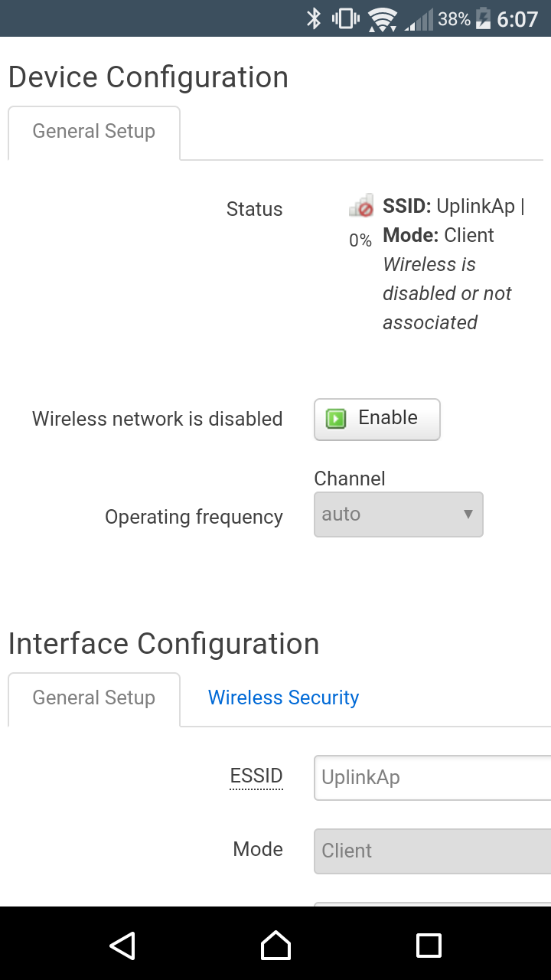551x980 pixels.
Task: Tap the Android back navigation icon
Action: [122, 946]
